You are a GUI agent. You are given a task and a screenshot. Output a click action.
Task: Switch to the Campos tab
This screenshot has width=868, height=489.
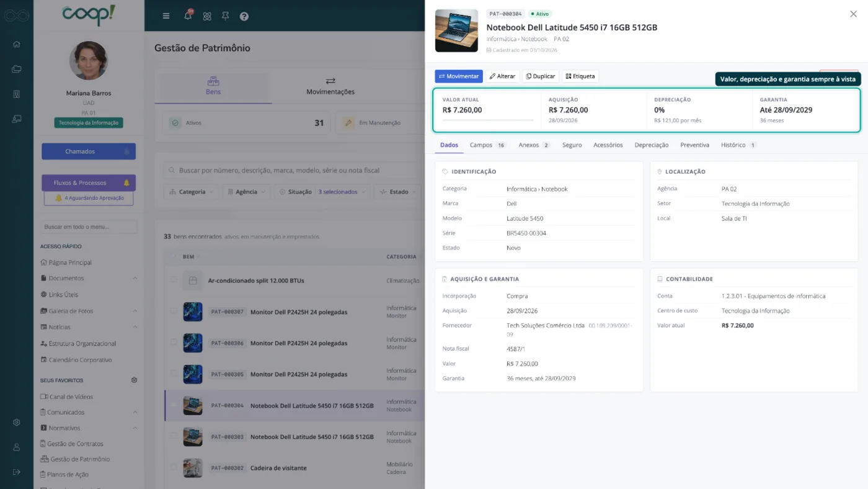pos(488,145)
